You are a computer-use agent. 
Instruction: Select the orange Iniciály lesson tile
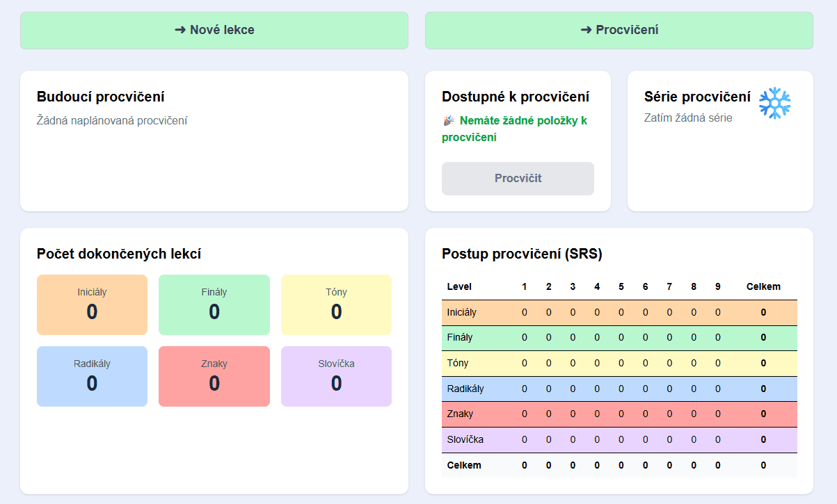tap(92, 304)
